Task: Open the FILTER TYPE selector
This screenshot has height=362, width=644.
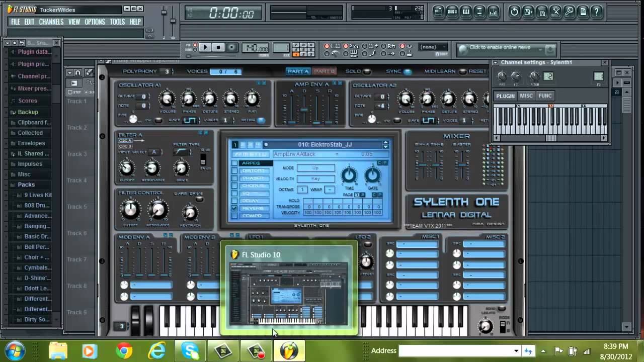Action: (182, 152)
